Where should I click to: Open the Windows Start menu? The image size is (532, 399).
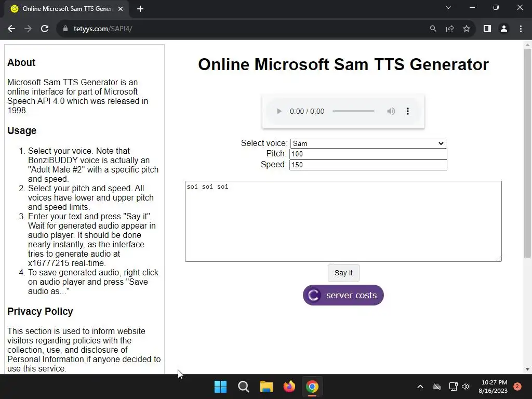click(x=220, y=387)
